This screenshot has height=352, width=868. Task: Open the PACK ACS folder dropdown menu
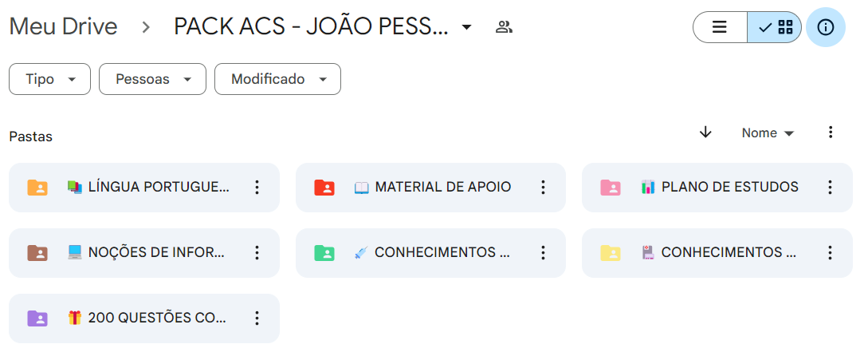[x=467, y=27]
